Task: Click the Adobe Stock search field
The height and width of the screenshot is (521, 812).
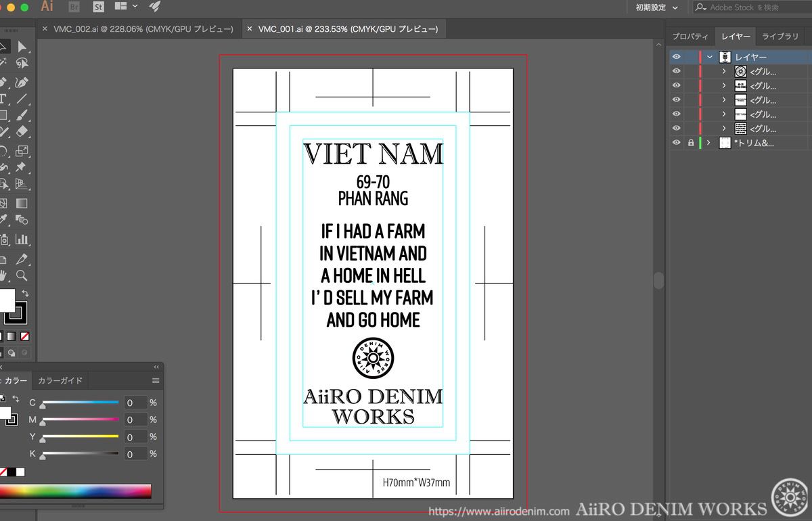Action: [x=751, y=7]
